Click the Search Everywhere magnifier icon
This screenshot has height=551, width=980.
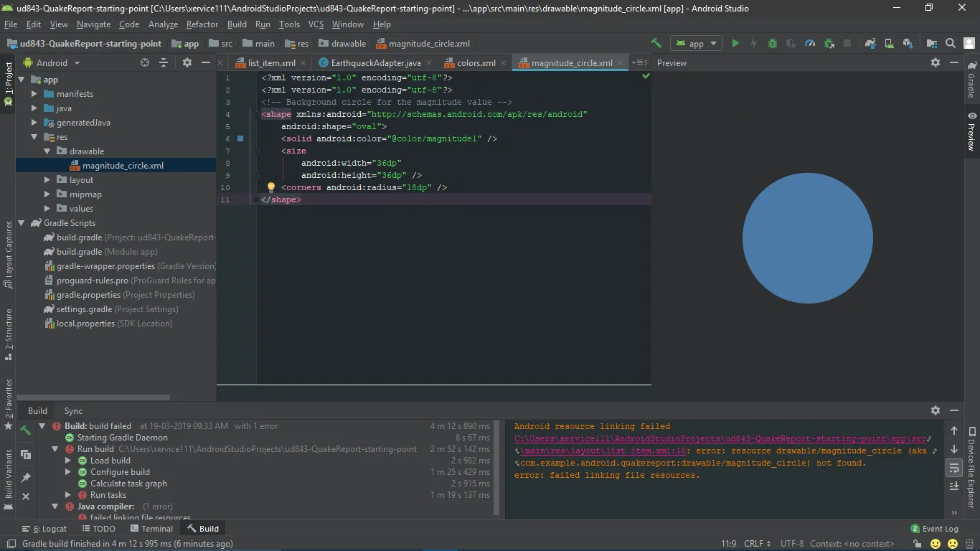(951, 44)
